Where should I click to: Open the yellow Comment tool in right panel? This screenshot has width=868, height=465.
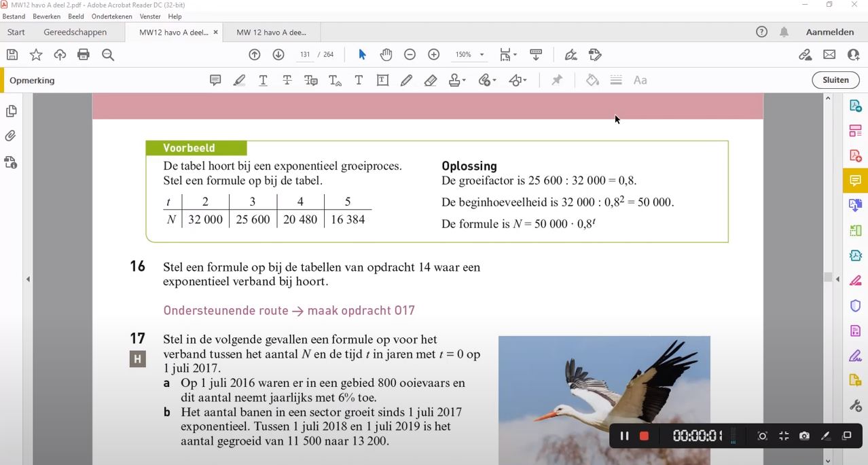855,181
